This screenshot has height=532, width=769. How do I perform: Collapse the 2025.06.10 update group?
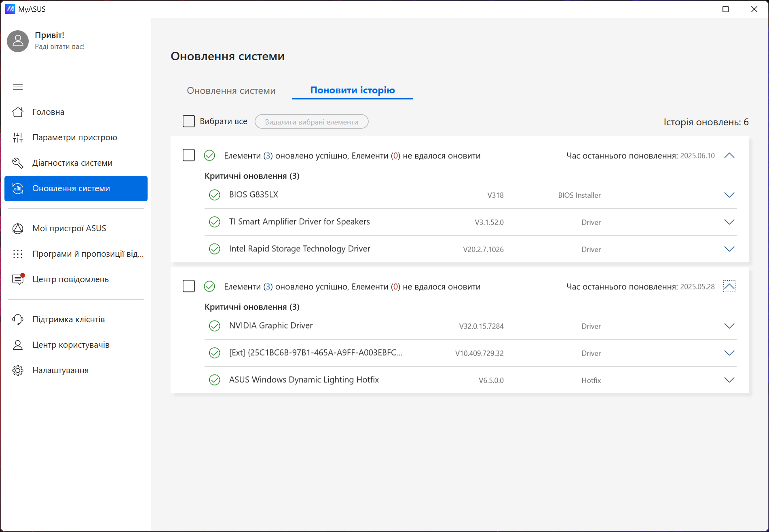(729, 156)
